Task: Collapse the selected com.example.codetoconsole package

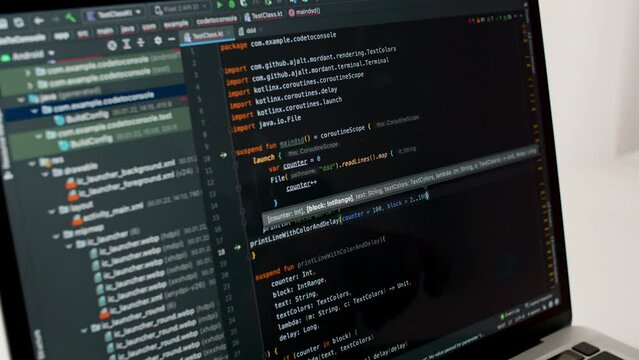Action: 34,111
